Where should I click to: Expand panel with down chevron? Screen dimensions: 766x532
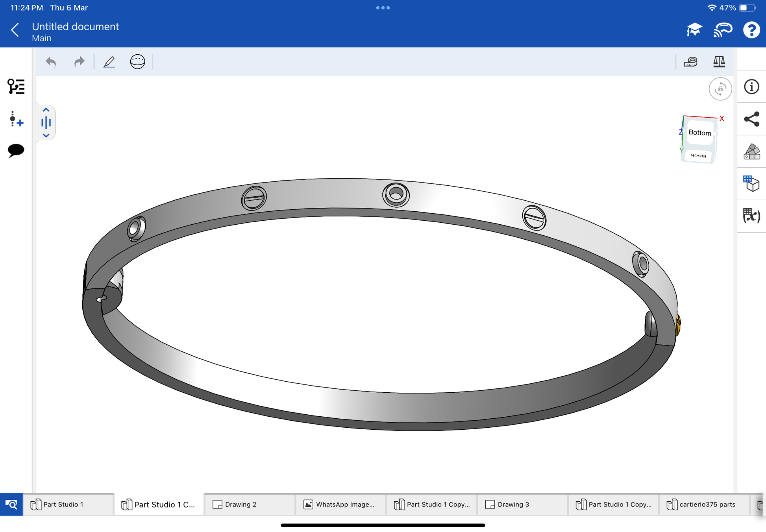[x=46, y=135]
